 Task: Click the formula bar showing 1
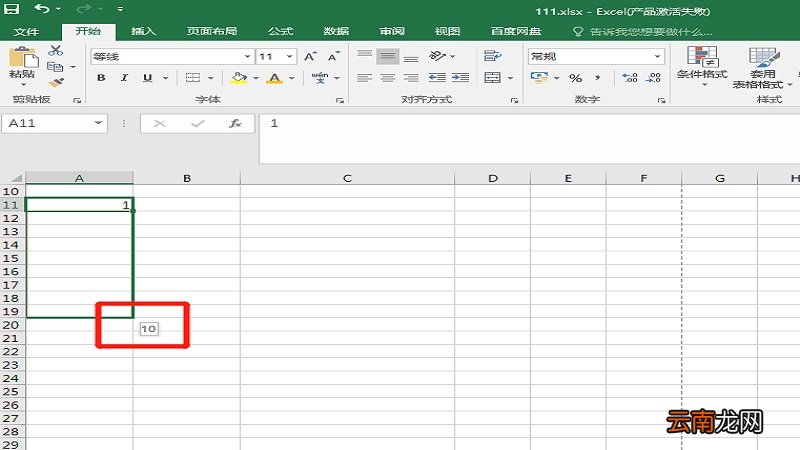(x=530, y=138)
